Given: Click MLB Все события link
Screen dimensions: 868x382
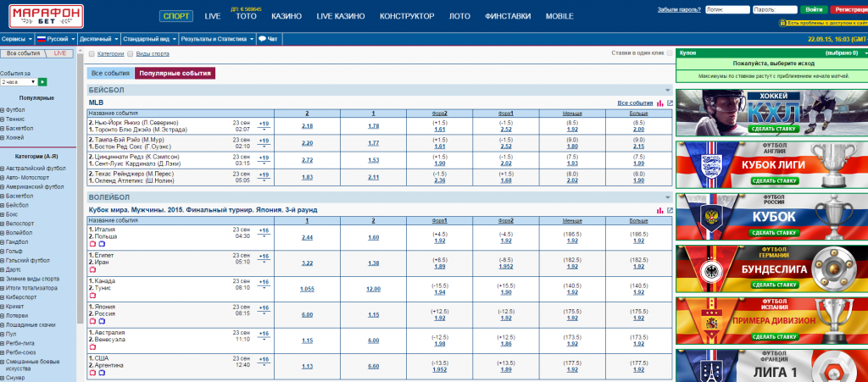Looking at the screenshot, I should 635,102.
